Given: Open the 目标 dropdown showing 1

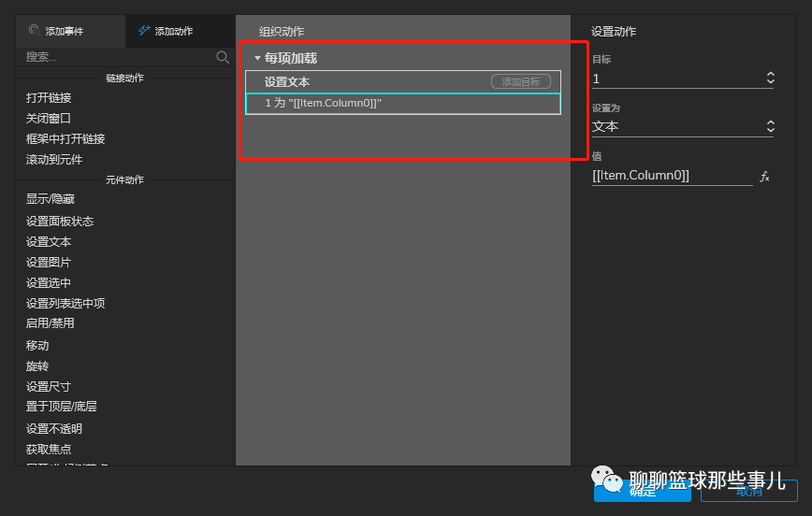Looking at the screenshot, I should pos(683,79).
